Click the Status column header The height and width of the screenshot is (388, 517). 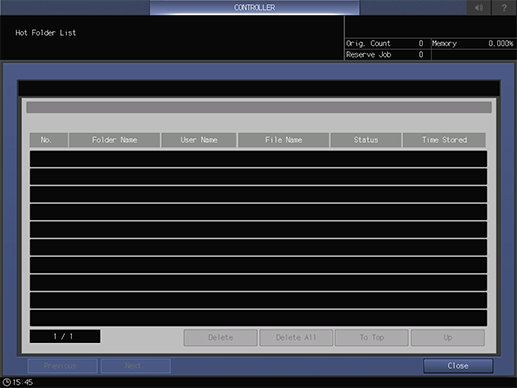pos(366,140)
